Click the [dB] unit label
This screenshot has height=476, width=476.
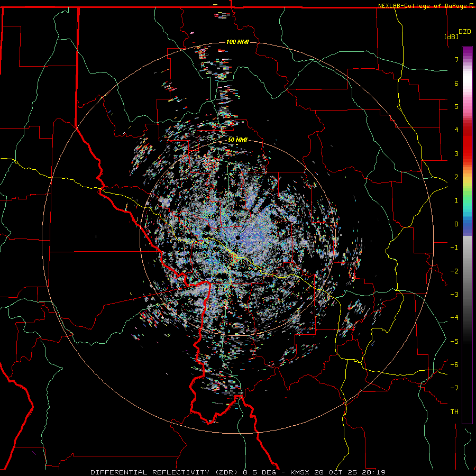pyautogui.click(x=452, y=36)
